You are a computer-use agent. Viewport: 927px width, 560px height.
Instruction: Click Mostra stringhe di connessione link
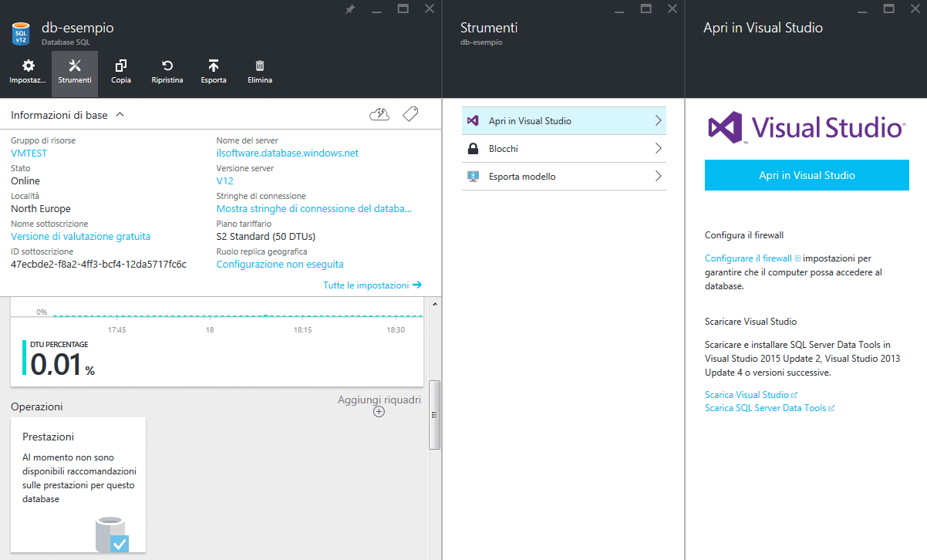point(314,208)
